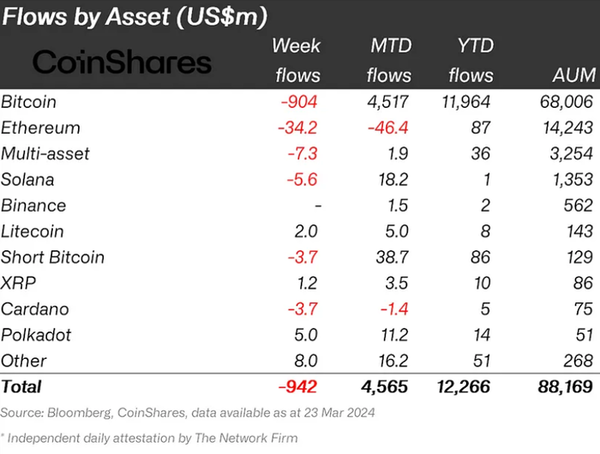Viewport: 600px width, 454px height.
Task: Click the Litecoin row label
Action: [32, 231]
